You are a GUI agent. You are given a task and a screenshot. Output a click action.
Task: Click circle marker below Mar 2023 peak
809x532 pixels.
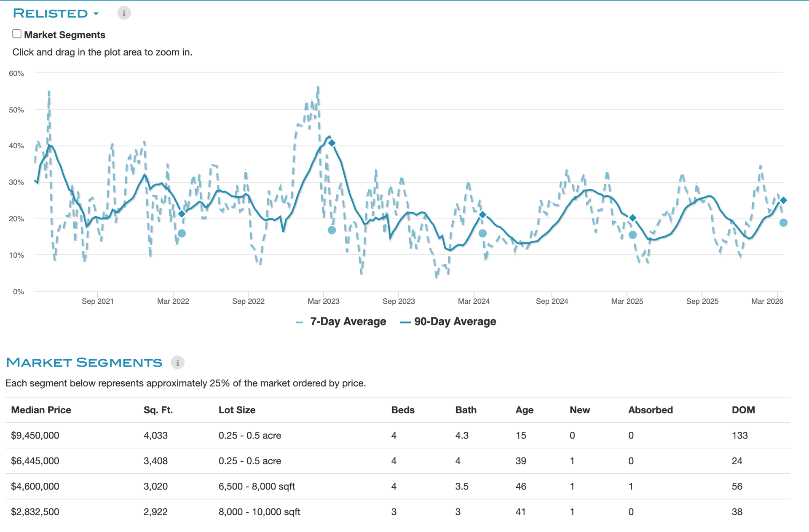[332, 230]
